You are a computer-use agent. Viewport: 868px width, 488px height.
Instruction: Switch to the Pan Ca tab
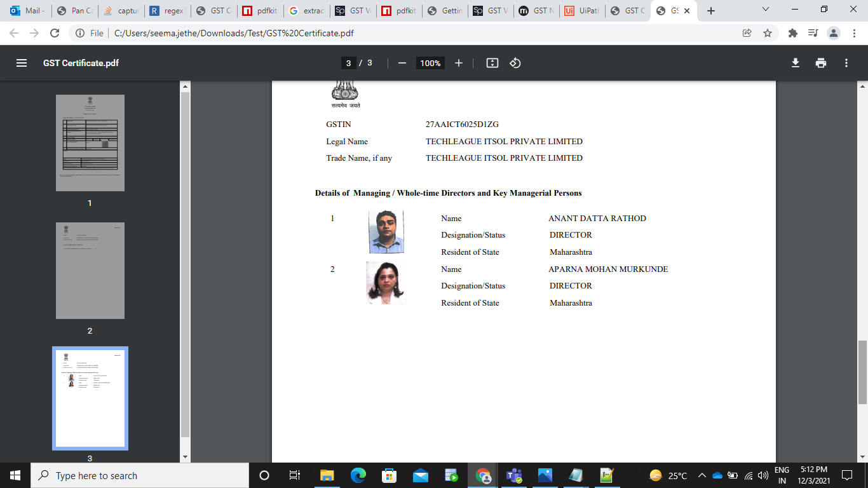73,11
